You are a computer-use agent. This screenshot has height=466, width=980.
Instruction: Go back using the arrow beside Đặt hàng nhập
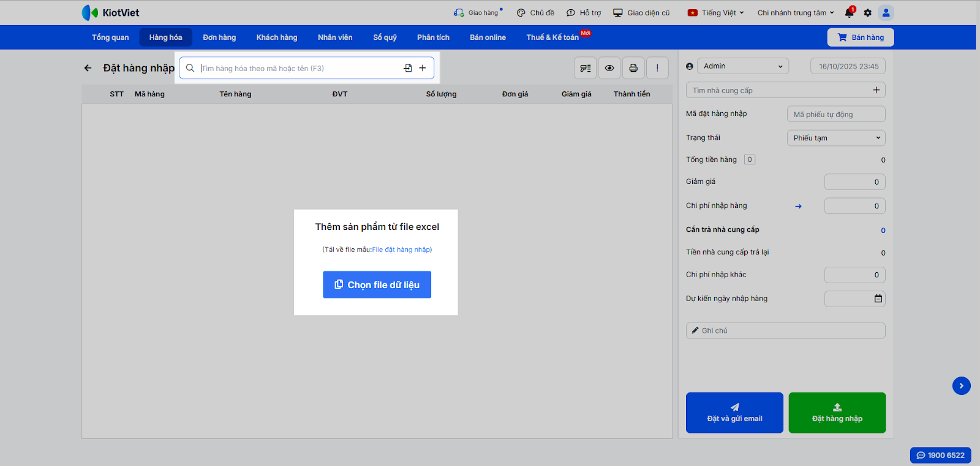[x=88, y=68]
